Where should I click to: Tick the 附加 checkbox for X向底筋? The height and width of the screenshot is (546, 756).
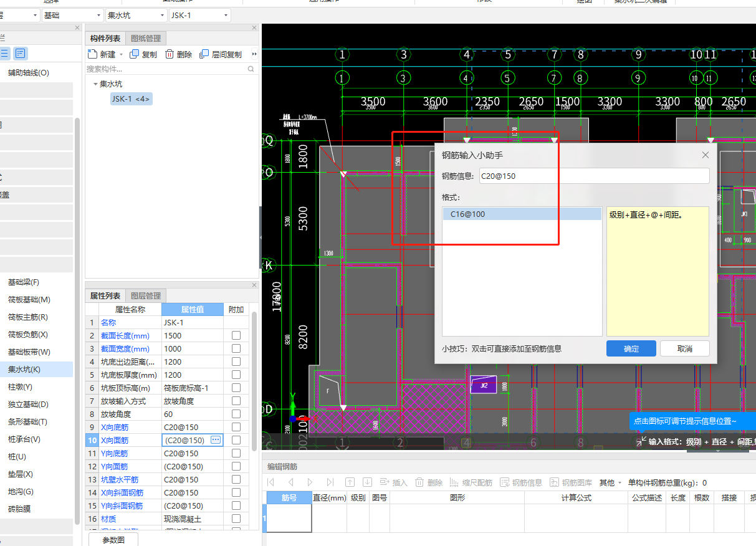(x=236, y=427)
